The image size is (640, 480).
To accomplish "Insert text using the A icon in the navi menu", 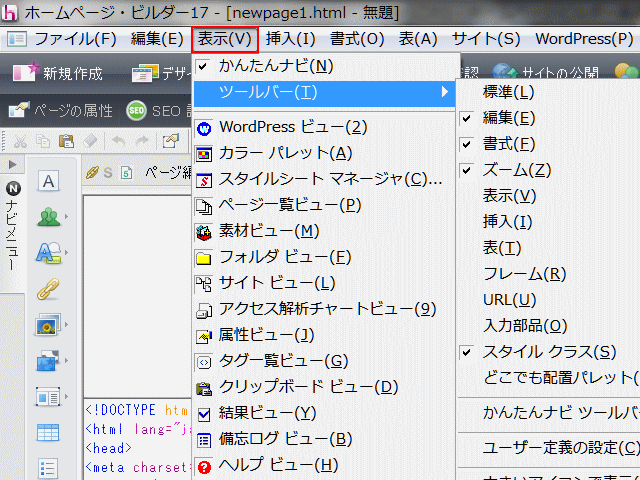I will click(48, 180).
